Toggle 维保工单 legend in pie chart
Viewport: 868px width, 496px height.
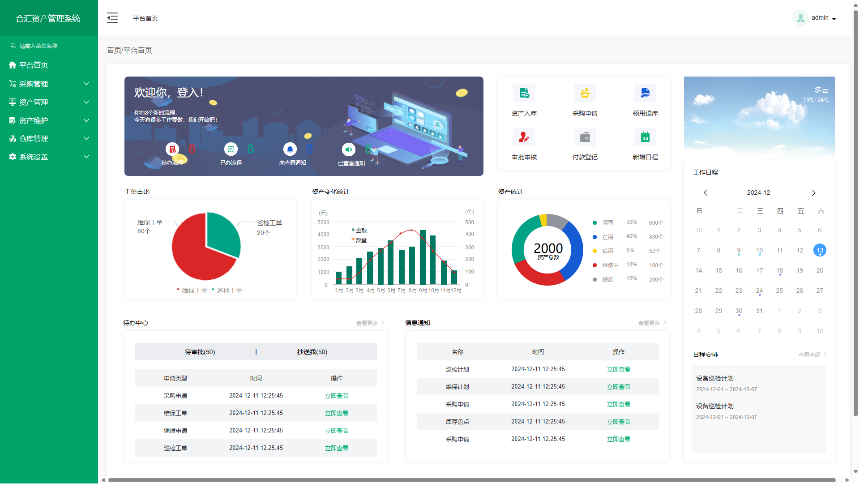point(194,291)
